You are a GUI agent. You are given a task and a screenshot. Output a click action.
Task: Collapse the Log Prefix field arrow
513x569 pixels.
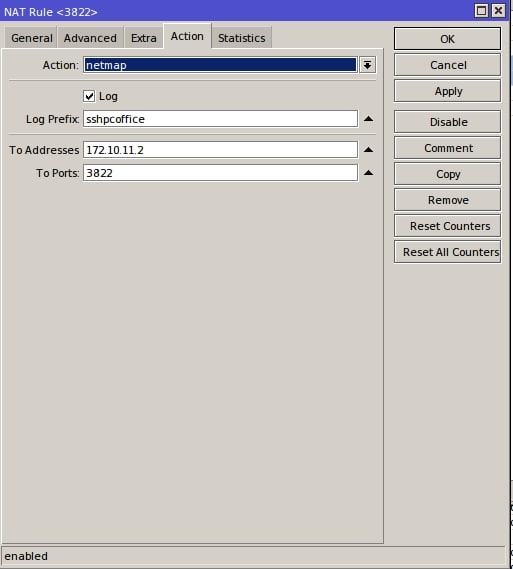pyautogui.click(x=368, y=119)
